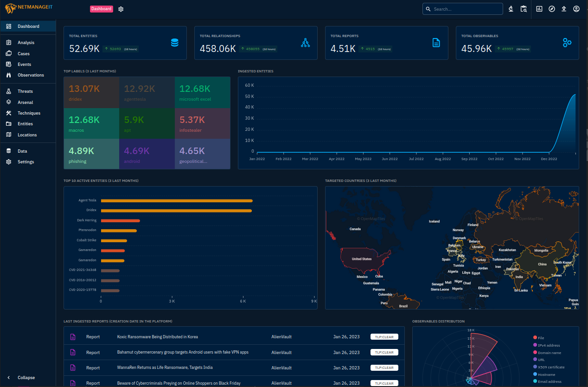This screenshot has width=588, height=387.
Task: Open the Analysis section in sidebar
Action: [x=26, y=43]
